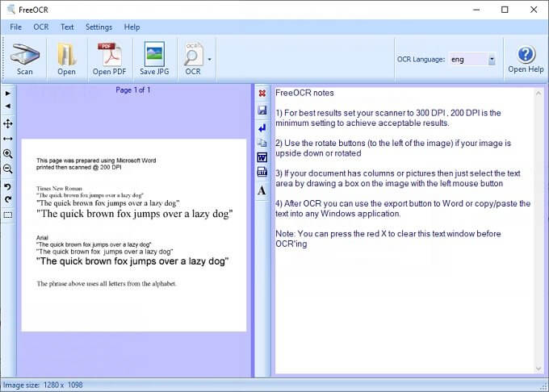Open font settings with the A icon
The height and width of the screenshot is (392, 549).
(262, 190)
